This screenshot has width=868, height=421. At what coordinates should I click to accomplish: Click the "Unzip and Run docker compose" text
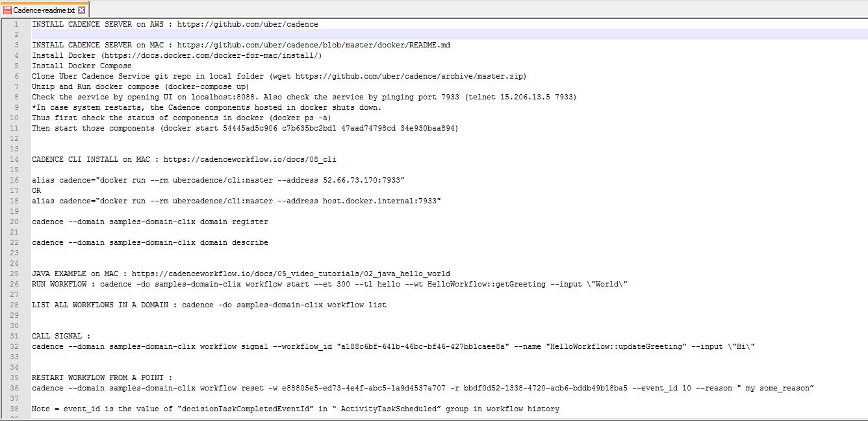coord(96,86)
